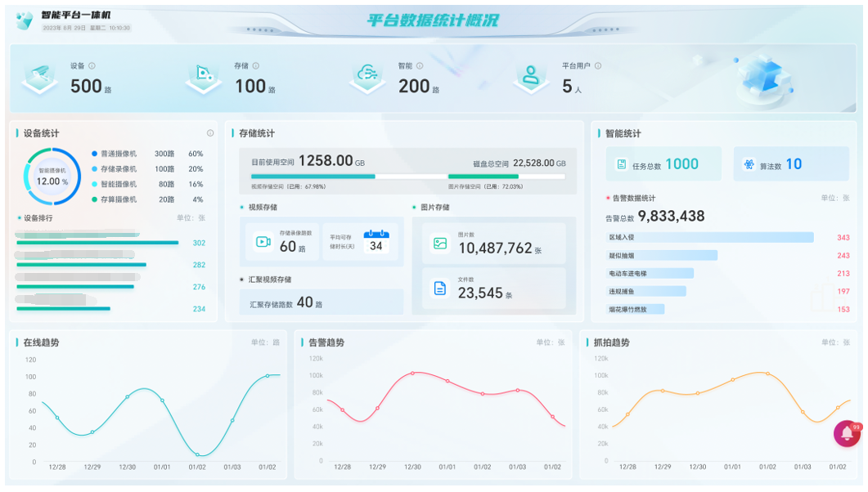Click the 文件数 23,545 card
Screen dimensions: 868x492
coord(494,288)
